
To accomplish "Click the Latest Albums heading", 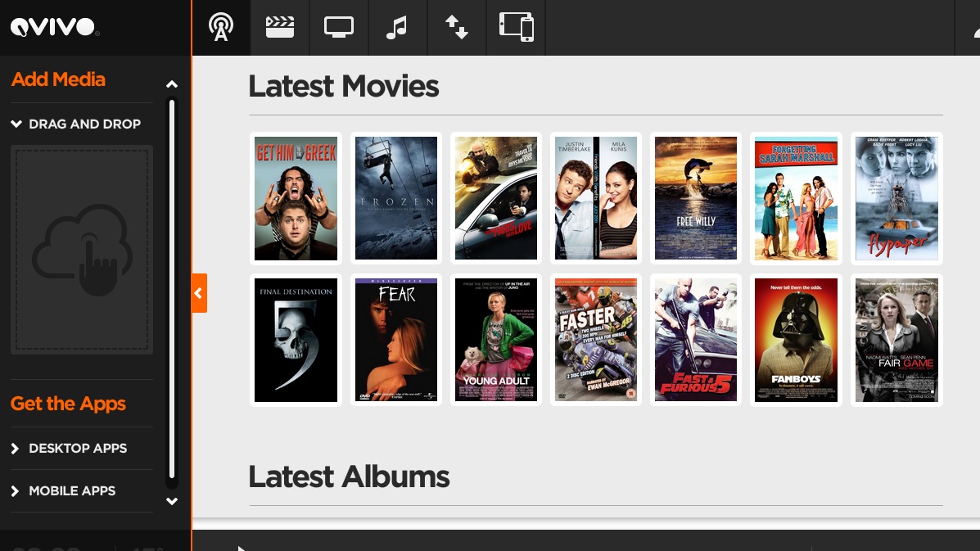I will coord(349,476).
